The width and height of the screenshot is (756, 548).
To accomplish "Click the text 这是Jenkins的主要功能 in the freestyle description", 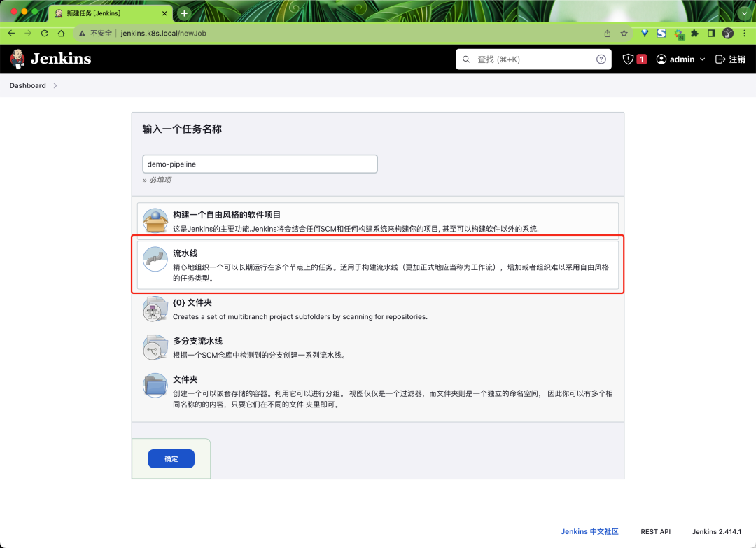I will pos(211,229).
